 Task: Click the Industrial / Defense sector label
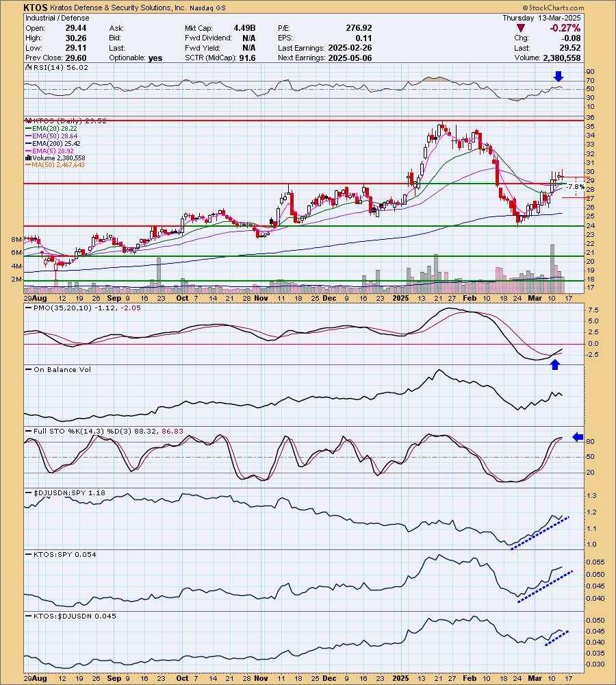tap(57, 18)
